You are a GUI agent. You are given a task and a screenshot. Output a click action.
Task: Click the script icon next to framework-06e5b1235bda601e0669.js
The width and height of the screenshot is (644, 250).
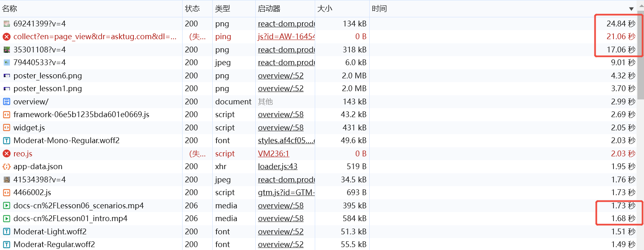(x=7, y=115)
